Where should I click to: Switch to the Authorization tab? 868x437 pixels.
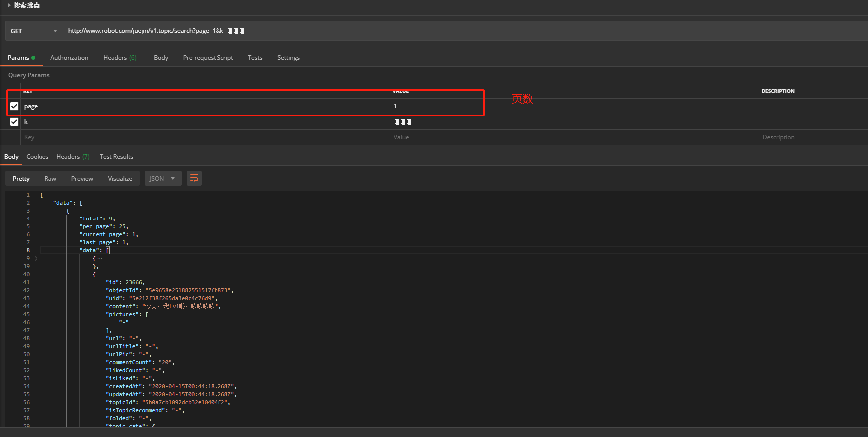[69, 58]
